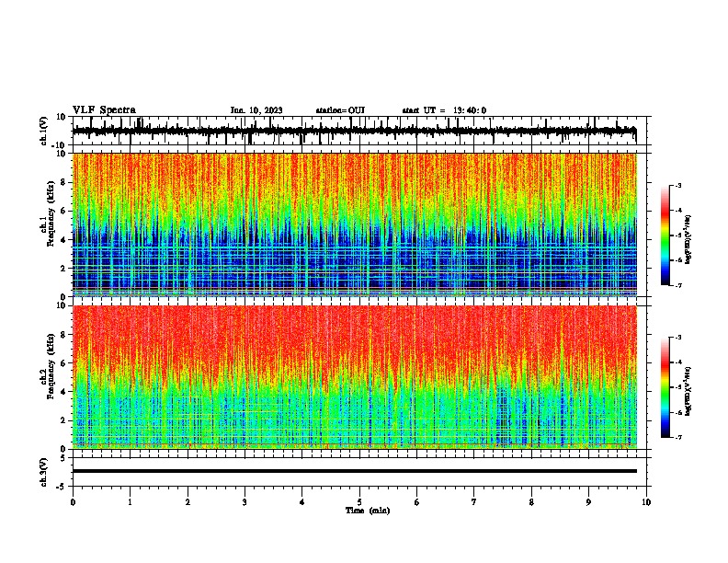Click the "-7" label on ch.1 color bar
This screenshot has height=563, width=728.
tap(678, 285)
